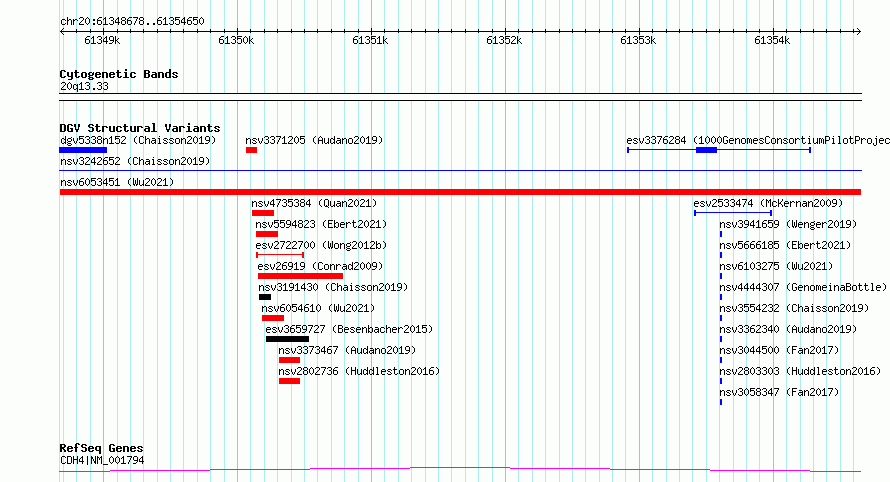Open the CDH4|NM_001794 gene label
This screenshot has width=890, height=482.
102,460
